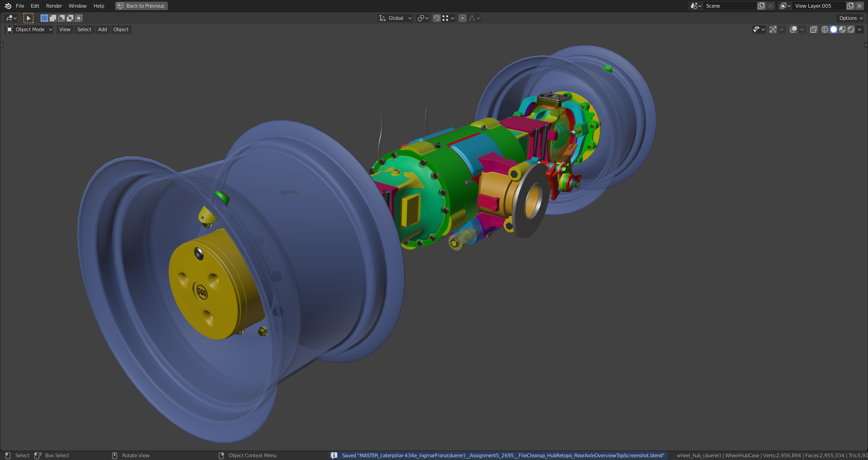868x460 pixels.
Task: Choose 'Invert selection' mode icon
Action: tap(70, 18)
